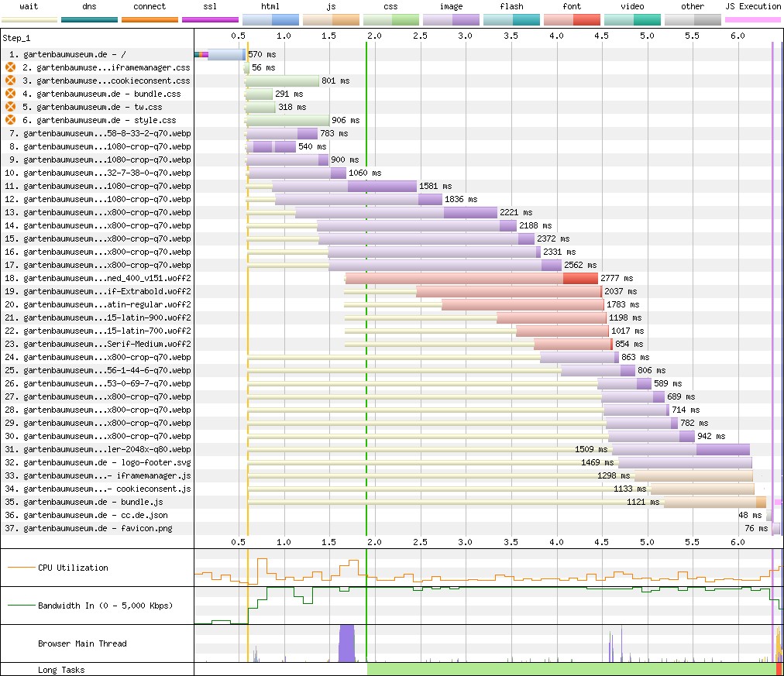Click the render-blocking icon beside cookieconsent.css request
Image resolution: width=784 pixels, height=676 pixels.
tap(11, 81)
